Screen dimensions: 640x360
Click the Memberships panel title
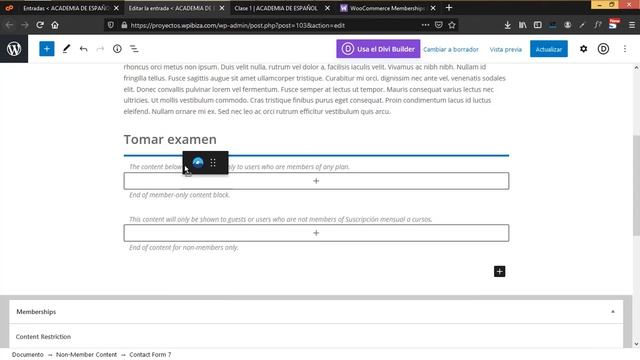point(36,312)
